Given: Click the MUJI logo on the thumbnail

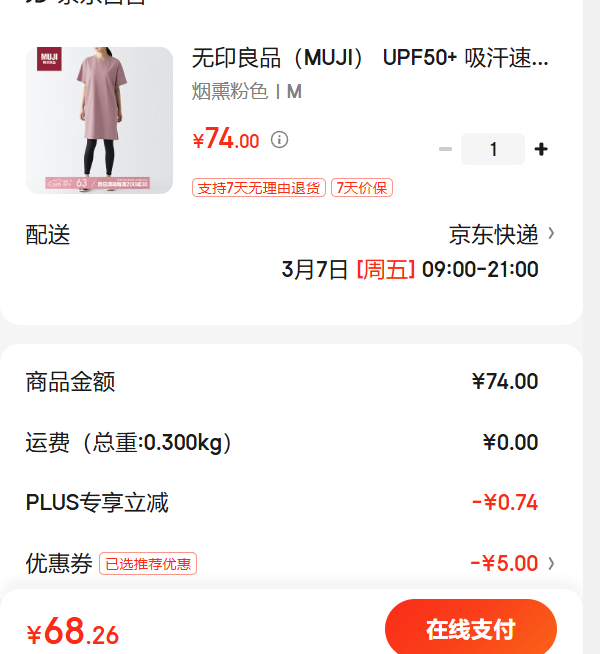Looking at the screenshot, I should click(x=49, y=59).
